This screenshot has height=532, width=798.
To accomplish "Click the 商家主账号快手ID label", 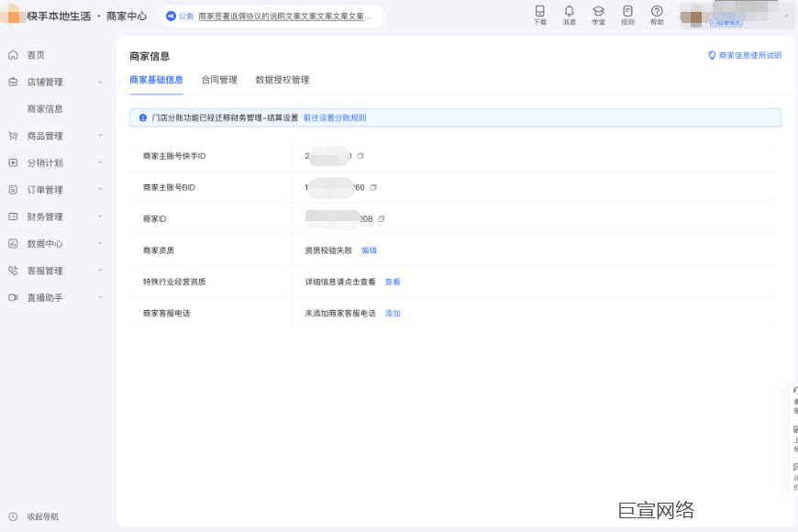I will click(174, 156).
